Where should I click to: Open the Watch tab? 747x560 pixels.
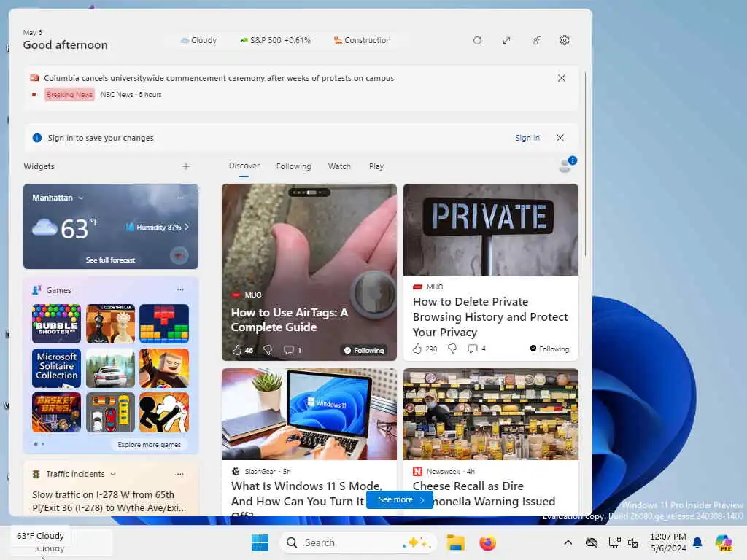(x=339, y=166)
